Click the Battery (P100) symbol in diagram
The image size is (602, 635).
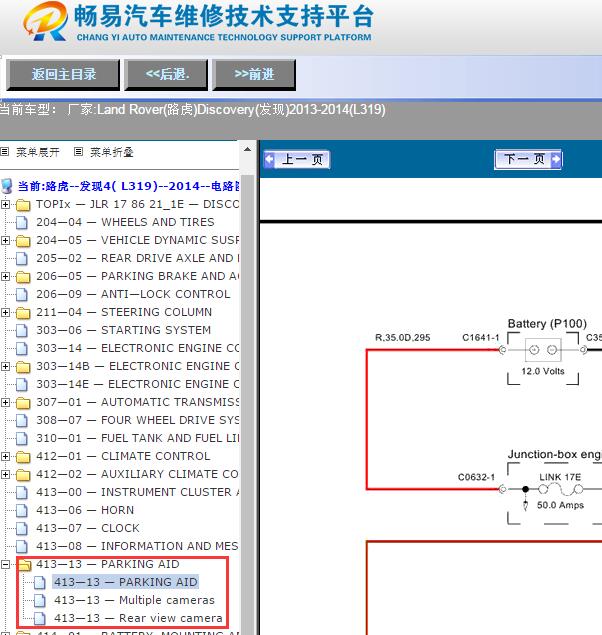tap(543, 350)
